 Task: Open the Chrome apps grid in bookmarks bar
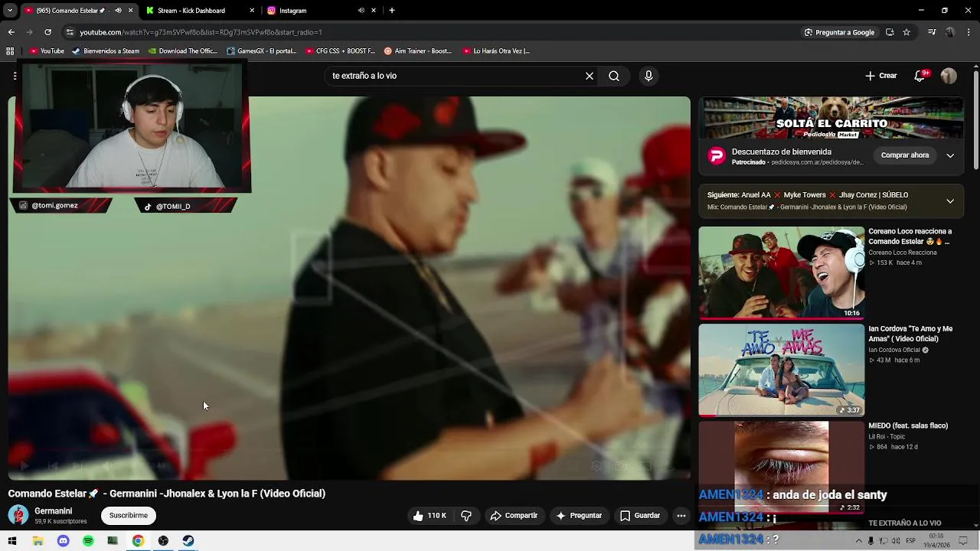coord(10,51)
